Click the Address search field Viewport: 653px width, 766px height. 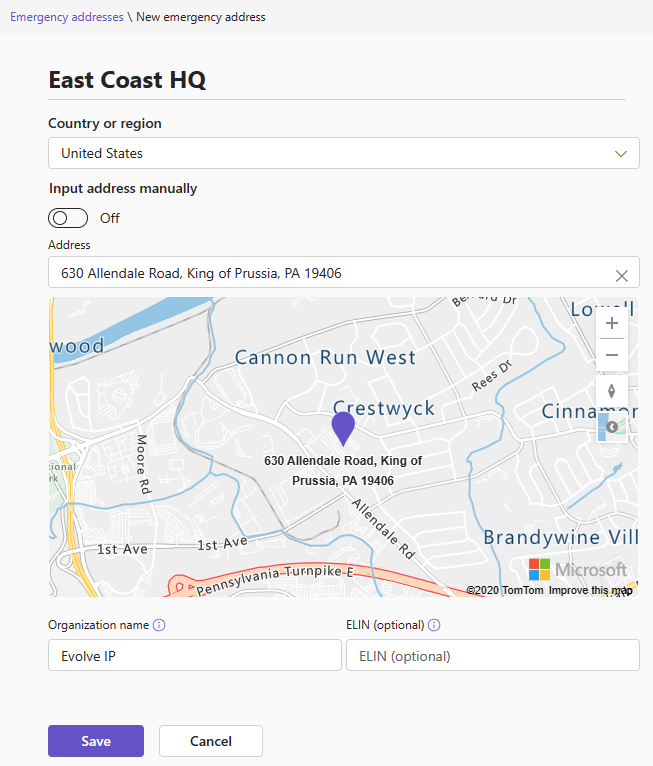pos(330,273)
